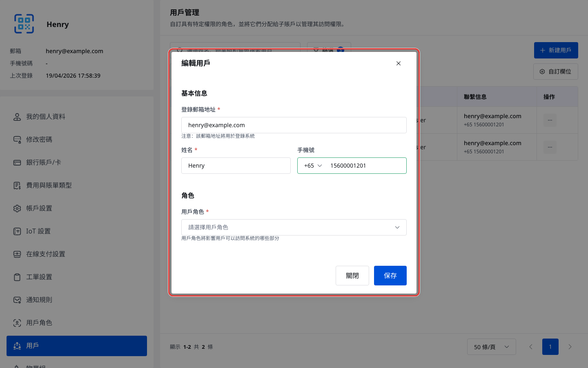The height and width of the screenshot is (368, 588).
Task: Click the fees and bill types icon
Action: click(x=17, y=186)
